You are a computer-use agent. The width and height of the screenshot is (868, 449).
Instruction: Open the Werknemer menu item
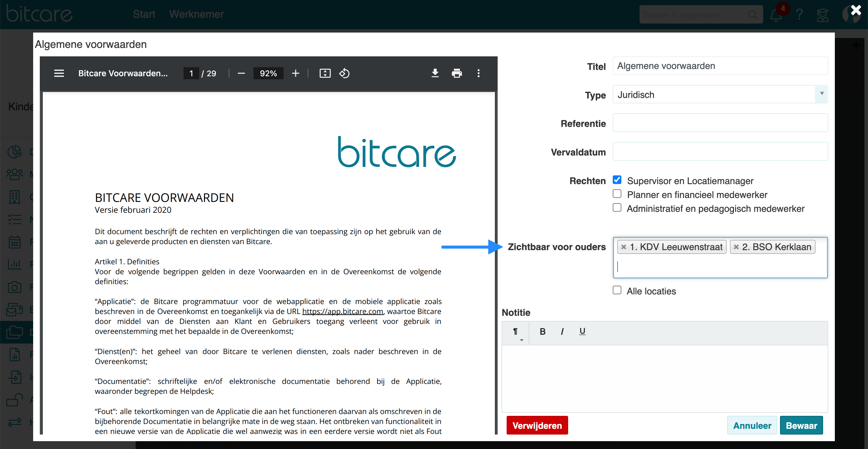tap(197, 14)
